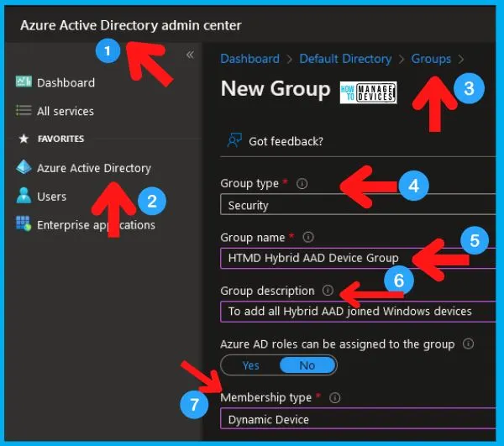Click the Azure Active Directory admin center title
Image resolution: width=504 pixels, height=446 pixels.
pos(131,25)
